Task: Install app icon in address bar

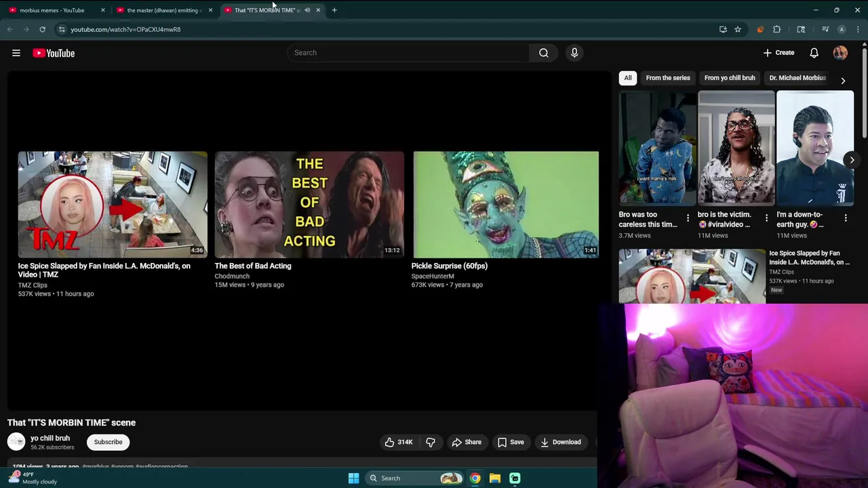Action: click(723, 29)
